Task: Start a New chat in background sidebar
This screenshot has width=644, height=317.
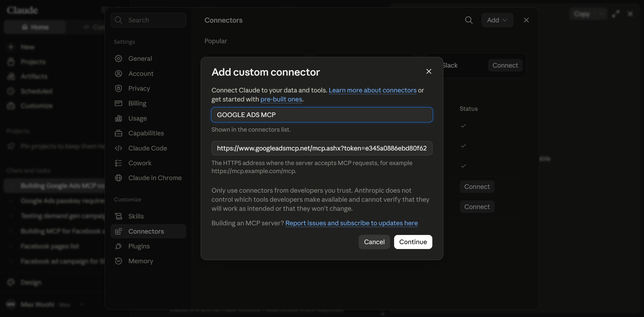Action: pos(28,47)
